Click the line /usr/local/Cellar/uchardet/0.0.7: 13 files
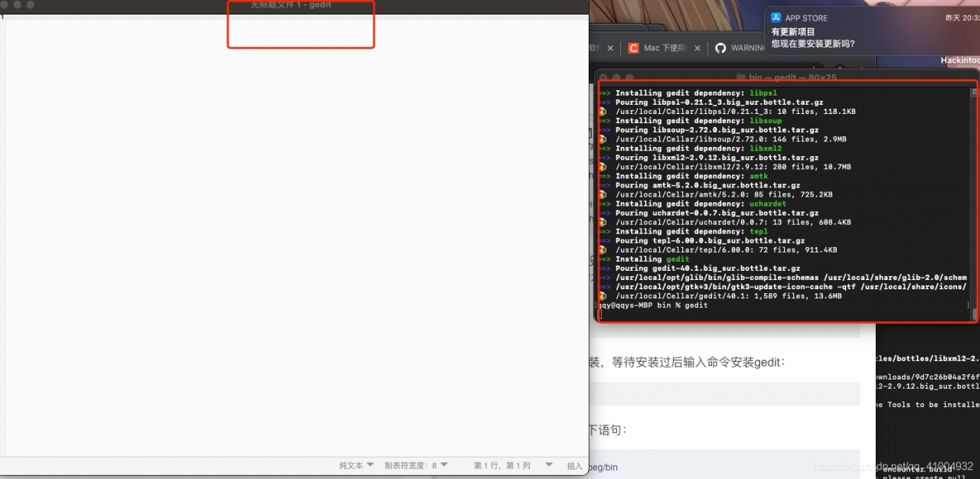 [x=725, y=222]
